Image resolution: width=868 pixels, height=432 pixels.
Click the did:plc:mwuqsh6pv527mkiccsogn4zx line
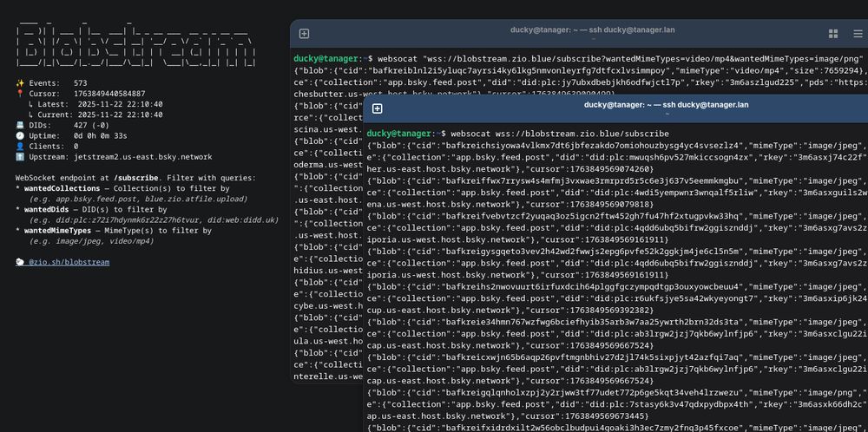click(x=617, y=158)
